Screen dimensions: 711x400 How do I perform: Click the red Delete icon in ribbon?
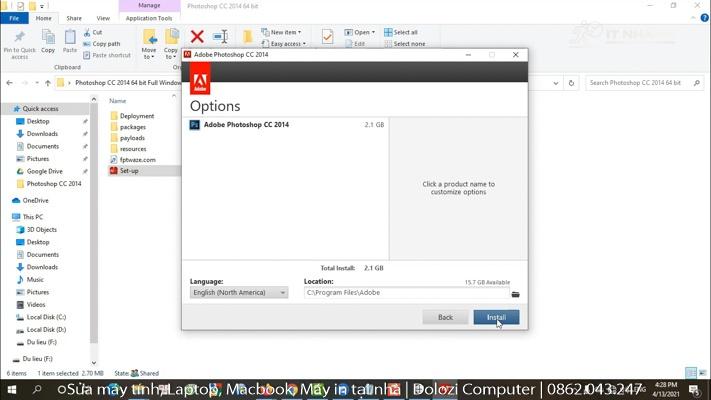pos(197,37)
